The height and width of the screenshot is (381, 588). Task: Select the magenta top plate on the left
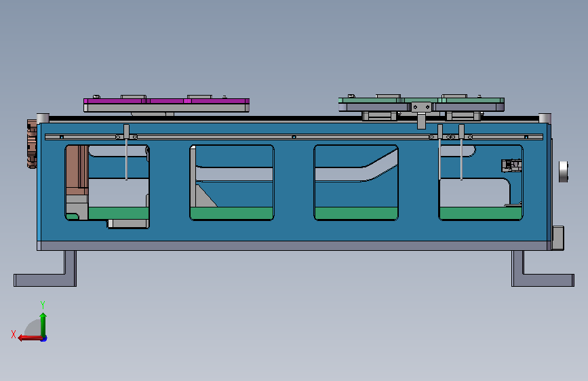[x=166, y=101]
